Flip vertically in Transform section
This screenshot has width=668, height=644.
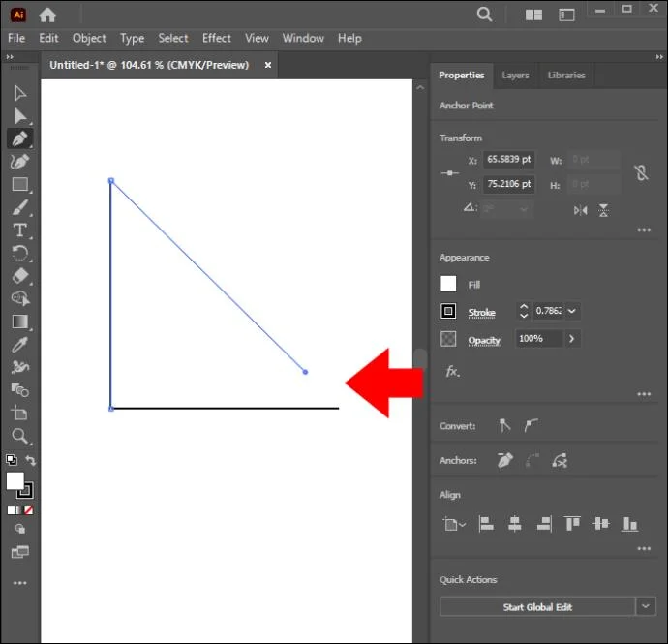[604, 210]
